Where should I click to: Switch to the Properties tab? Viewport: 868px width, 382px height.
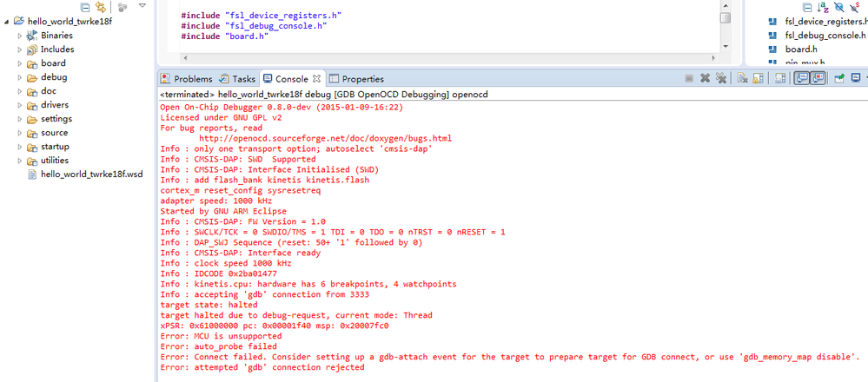[356, 79]
